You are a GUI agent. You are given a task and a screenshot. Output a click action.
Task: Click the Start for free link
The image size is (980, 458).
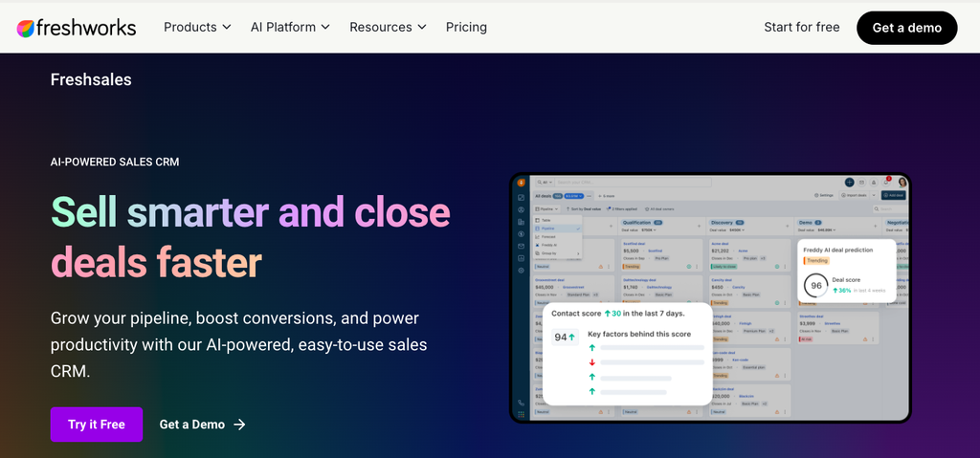point(802,28)
